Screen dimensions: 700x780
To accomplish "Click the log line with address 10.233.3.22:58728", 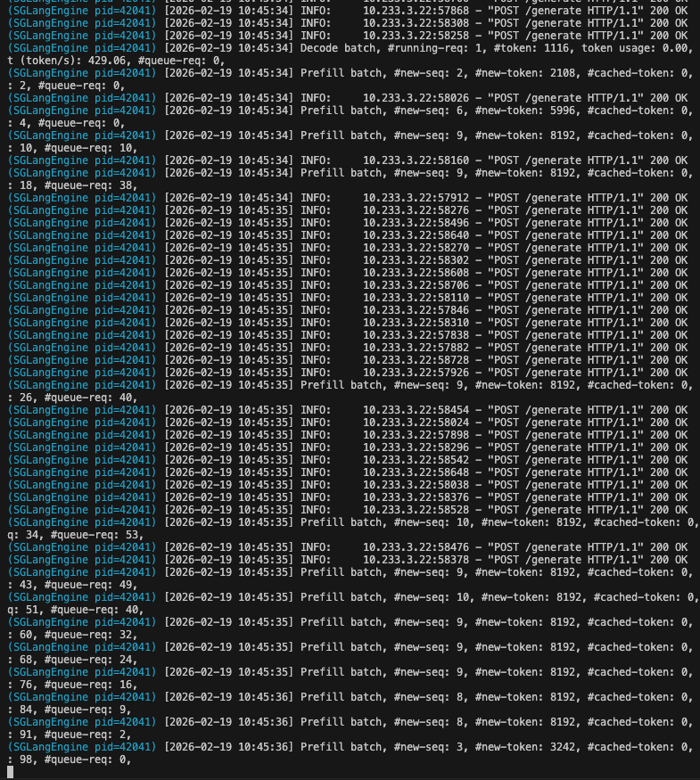I will [x=348, y=359].
